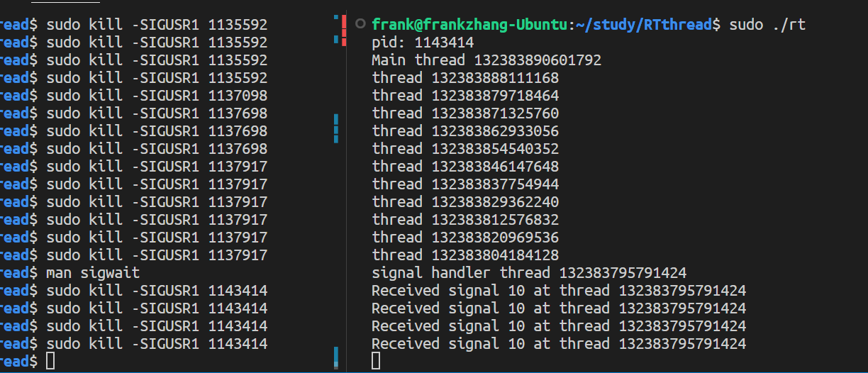868x373 pixels.
Task: Click the frank@frankzhang-Ubuntu prompt username
Action: pyautogui.click(x=470, y=25)
